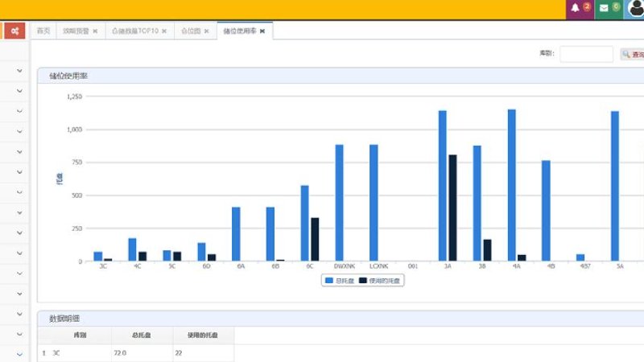Close the 效期预警 tab
Viewport: 644px width, 362px height.
(x=95, y=31)
